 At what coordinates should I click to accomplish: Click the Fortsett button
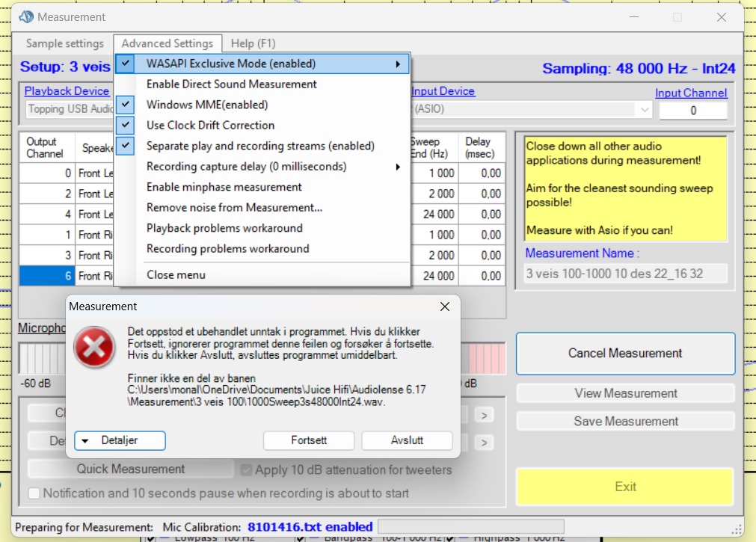[x=310, y=440]
